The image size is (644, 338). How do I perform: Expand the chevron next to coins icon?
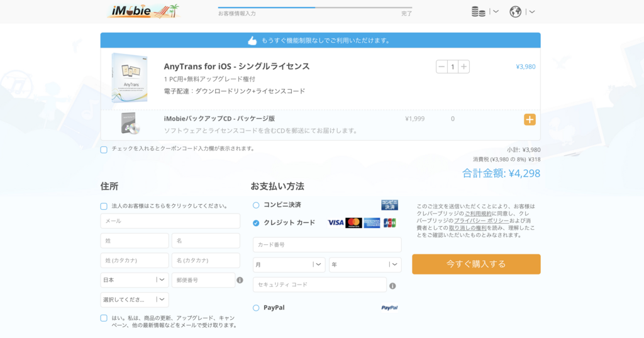click(496, 11)
